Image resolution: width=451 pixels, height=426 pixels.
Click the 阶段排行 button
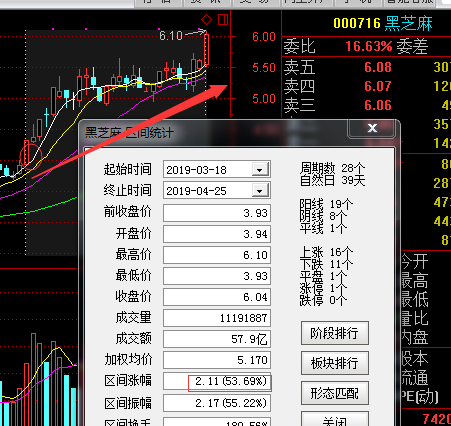tap(335, 333)
